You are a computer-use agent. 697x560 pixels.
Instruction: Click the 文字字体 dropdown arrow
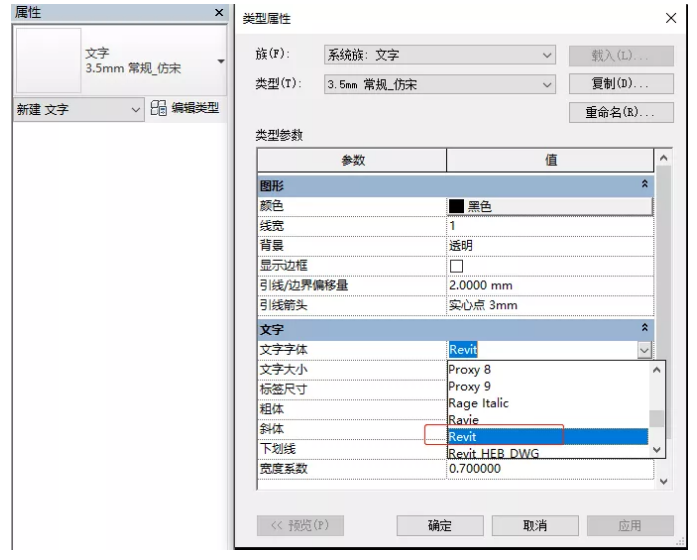[x=645, y=350]
